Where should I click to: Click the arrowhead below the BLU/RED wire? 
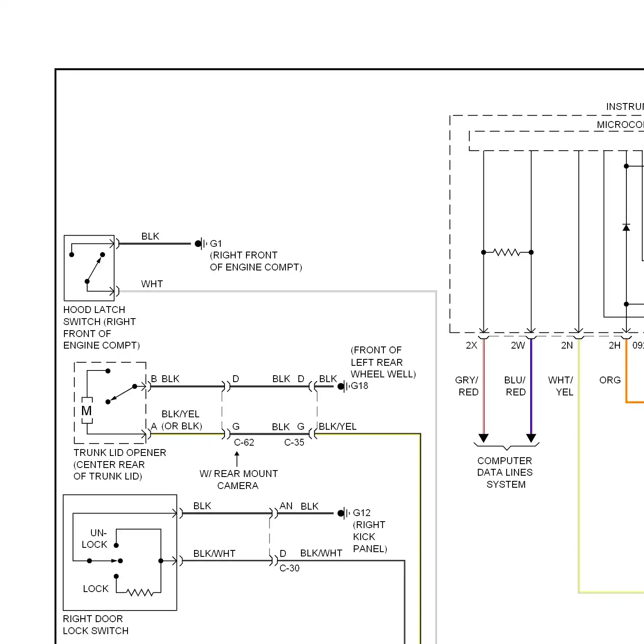(x=532, y=438)
